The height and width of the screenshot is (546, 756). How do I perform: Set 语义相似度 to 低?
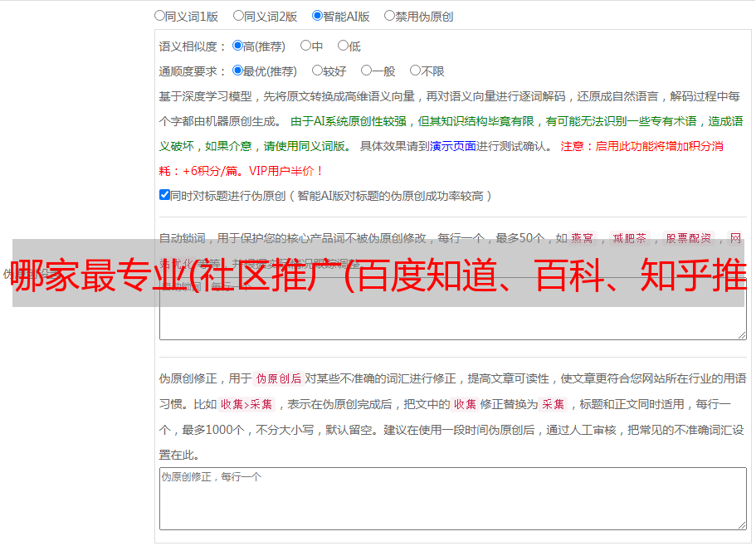[343, 46]
